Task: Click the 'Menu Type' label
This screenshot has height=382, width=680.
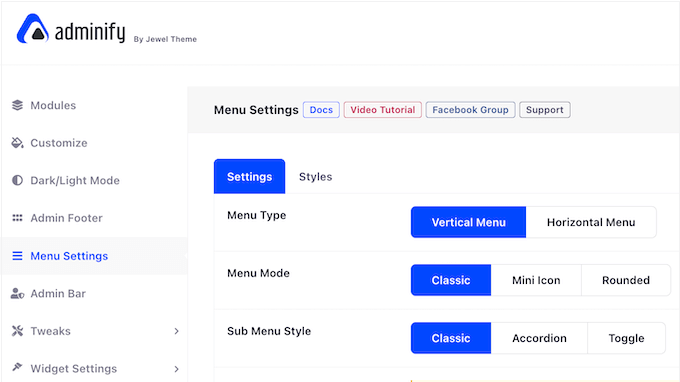Action: pyautogui.click(x=257, y=215)
